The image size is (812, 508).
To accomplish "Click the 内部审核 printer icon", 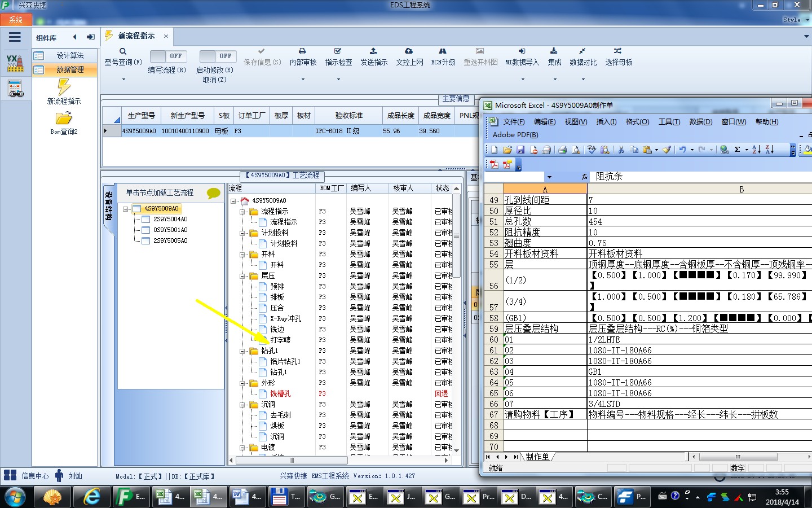I will coord(302,51).
